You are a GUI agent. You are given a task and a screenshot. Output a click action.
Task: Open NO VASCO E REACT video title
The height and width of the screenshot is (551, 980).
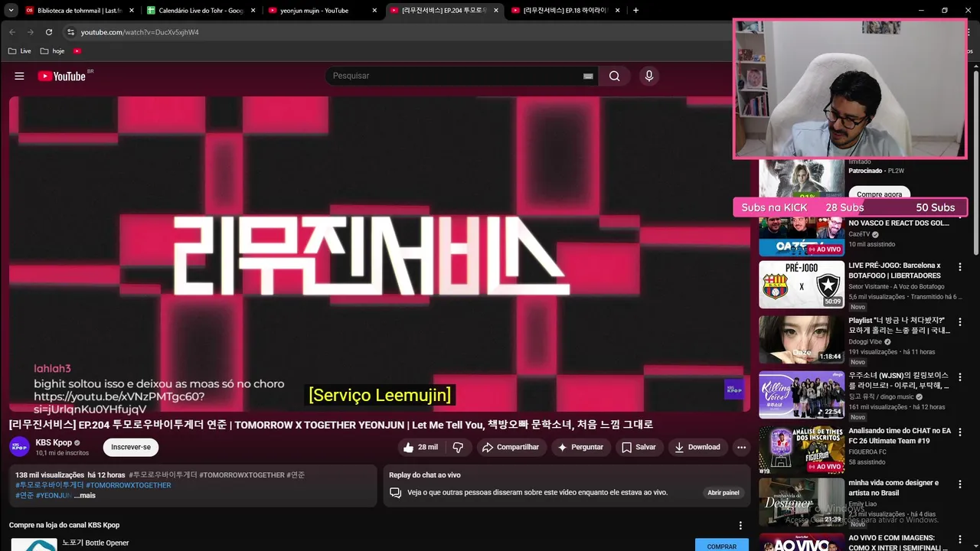899,223
